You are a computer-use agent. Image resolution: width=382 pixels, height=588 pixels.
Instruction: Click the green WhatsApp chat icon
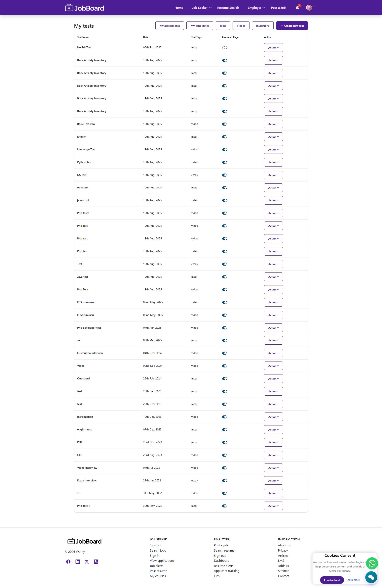click(372, 563)
